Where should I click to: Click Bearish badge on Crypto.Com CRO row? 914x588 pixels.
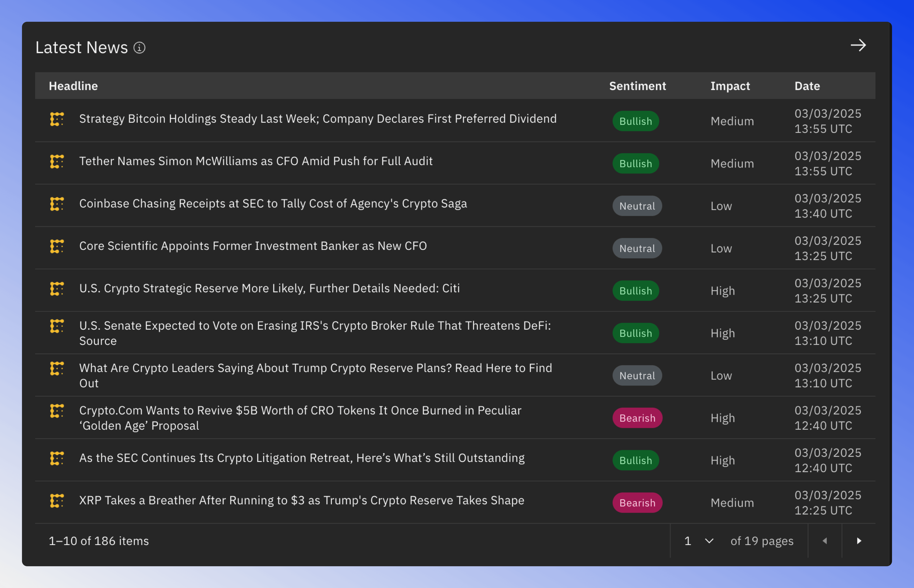[x=637, y=418]
